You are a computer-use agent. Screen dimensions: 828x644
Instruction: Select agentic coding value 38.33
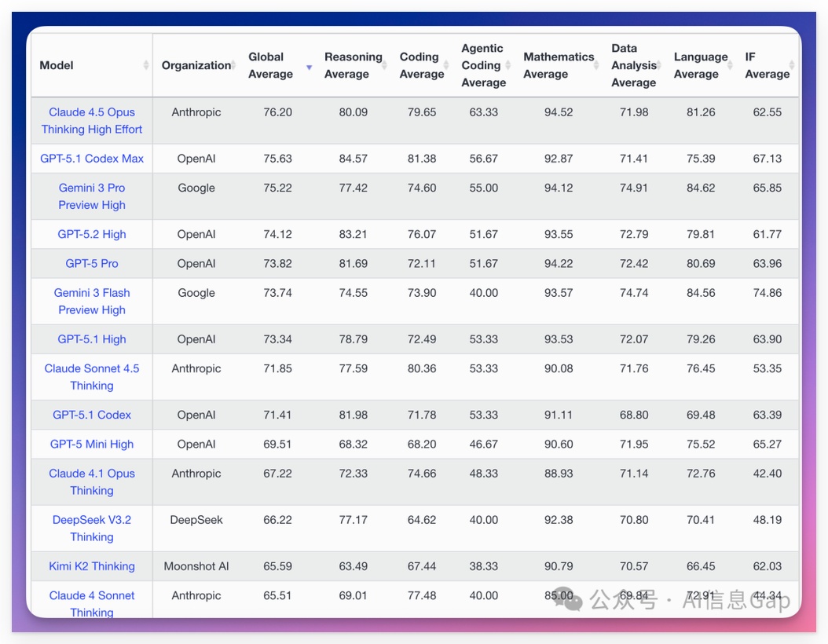tap(484, 566)
